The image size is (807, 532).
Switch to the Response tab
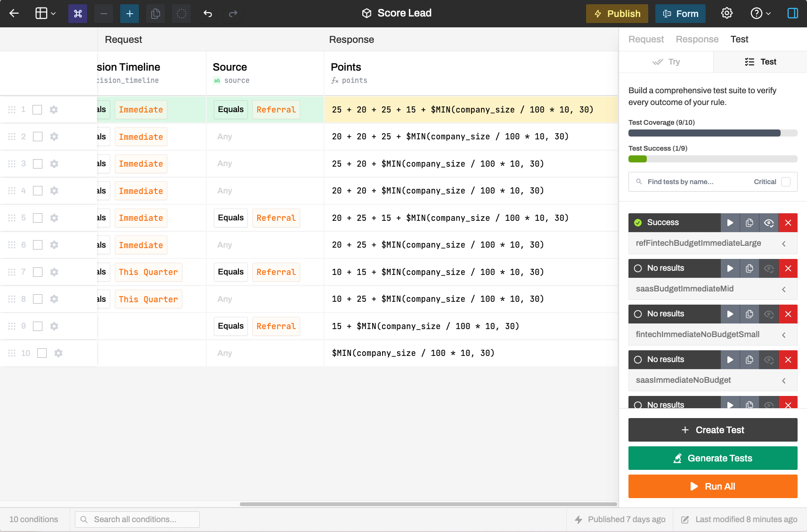(697, 39)
